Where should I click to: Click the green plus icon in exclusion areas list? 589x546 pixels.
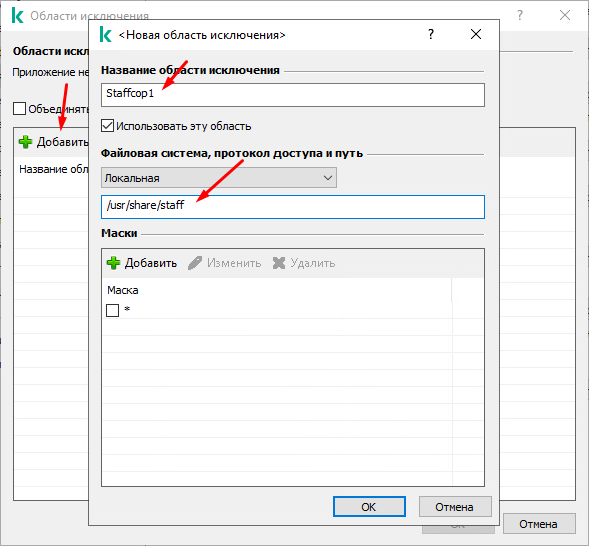point(26,142)
